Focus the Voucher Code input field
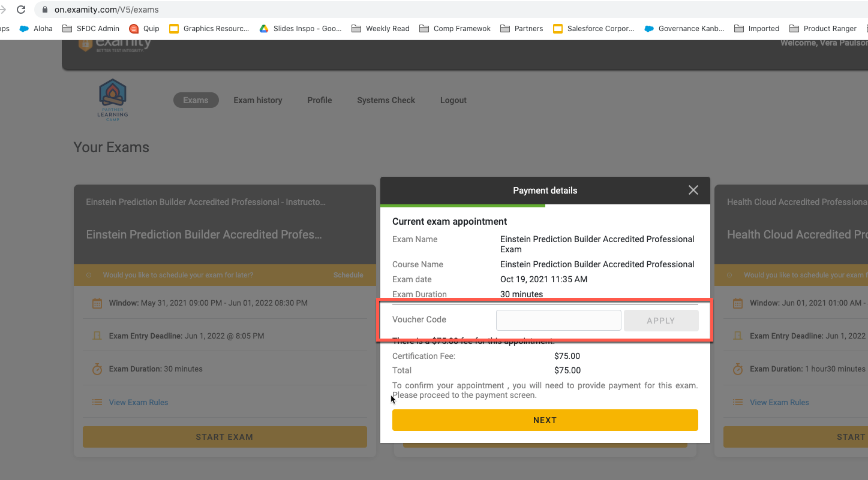The image size is (868, 480). coord(558,321)
